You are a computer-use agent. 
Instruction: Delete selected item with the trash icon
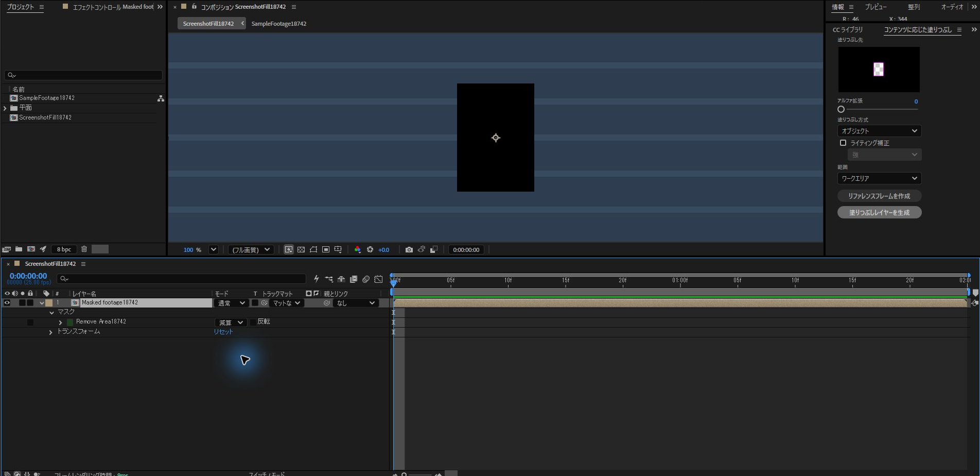pos(84,249)
